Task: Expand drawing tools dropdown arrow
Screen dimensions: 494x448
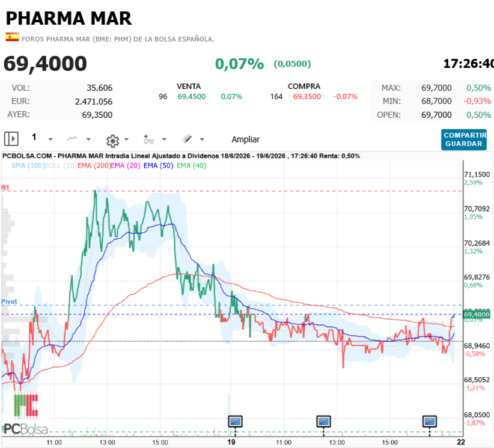Action: [202, 139]
